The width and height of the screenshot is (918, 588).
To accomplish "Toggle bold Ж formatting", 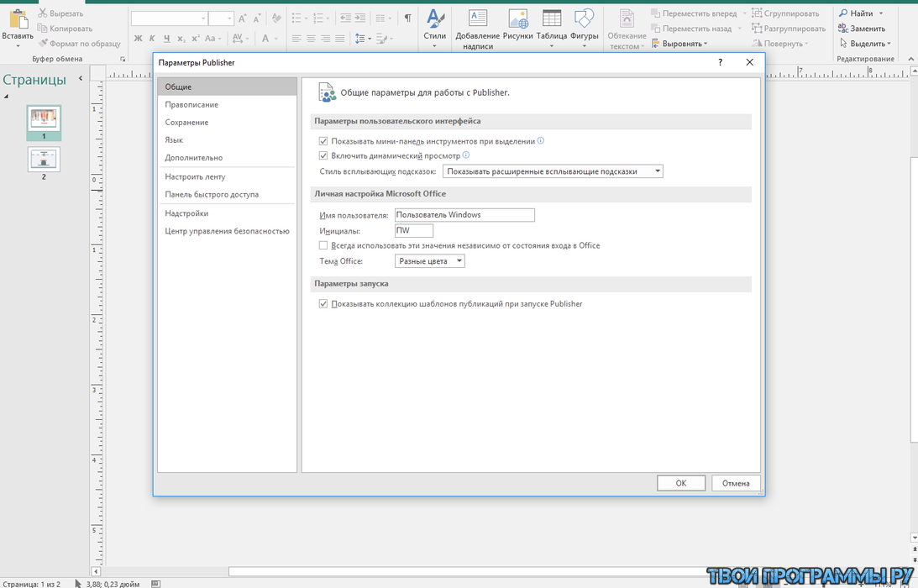I will click(139, 38).
